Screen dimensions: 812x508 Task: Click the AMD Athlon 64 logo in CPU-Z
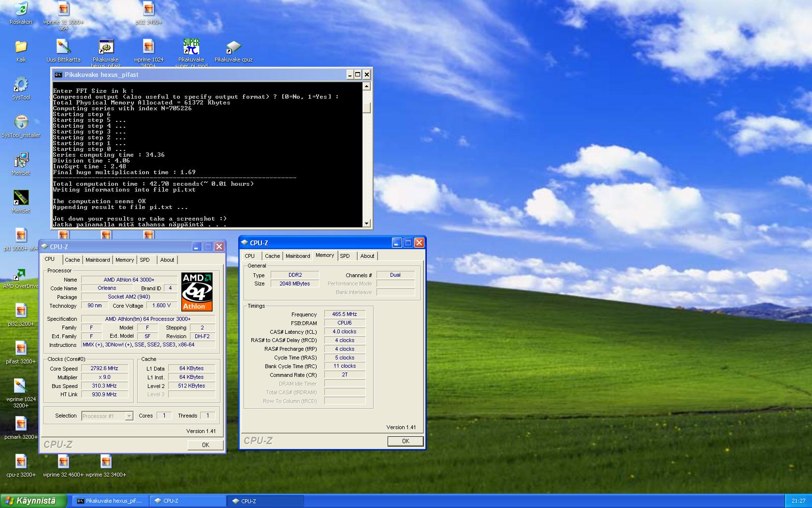coord(197,292)
